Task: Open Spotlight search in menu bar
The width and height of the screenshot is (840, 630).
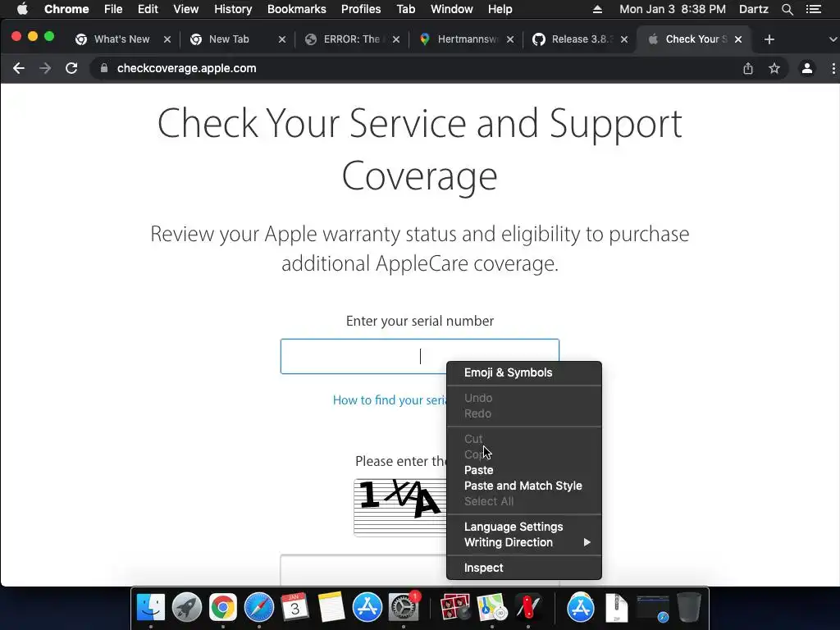Action: pyautogui.click(x=787, y=9)
